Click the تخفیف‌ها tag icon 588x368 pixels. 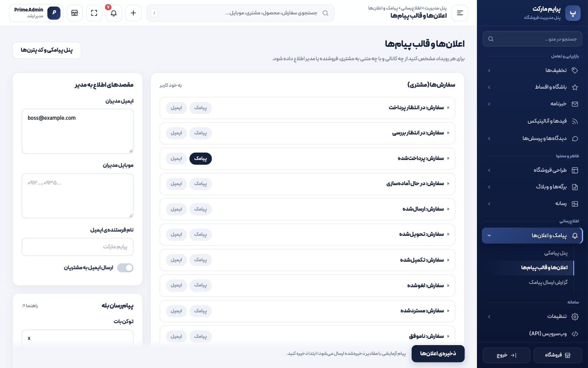click(x=575, y=70)
